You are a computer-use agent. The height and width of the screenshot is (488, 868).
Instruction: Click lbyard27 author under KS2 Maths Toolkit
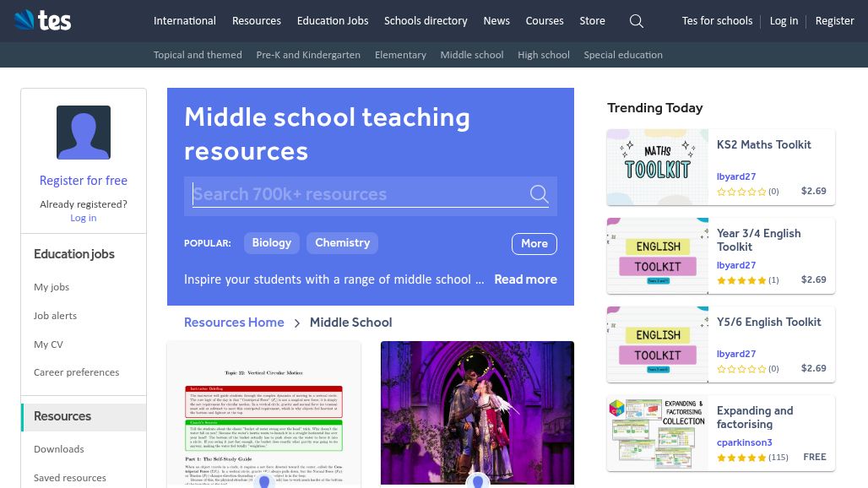click(736, 176)
